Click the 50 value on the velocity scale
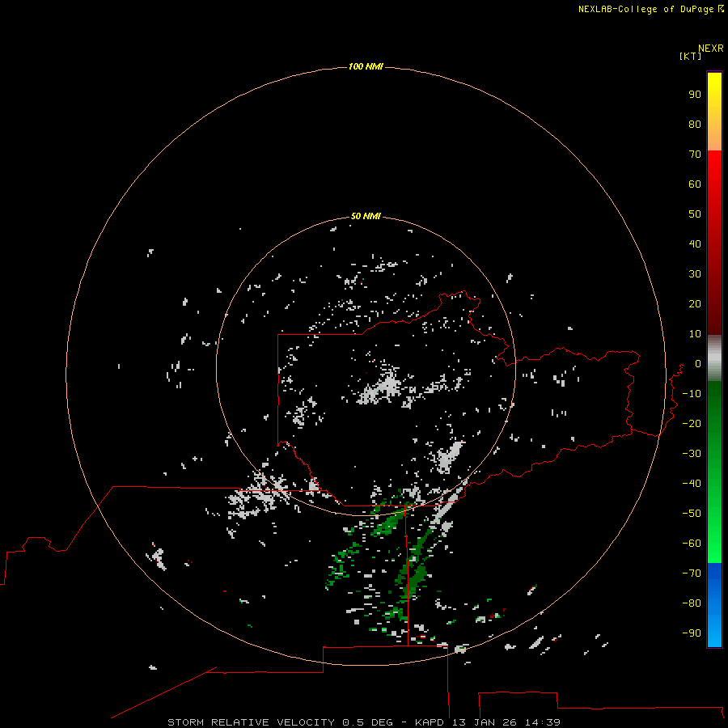 point(695,214)
